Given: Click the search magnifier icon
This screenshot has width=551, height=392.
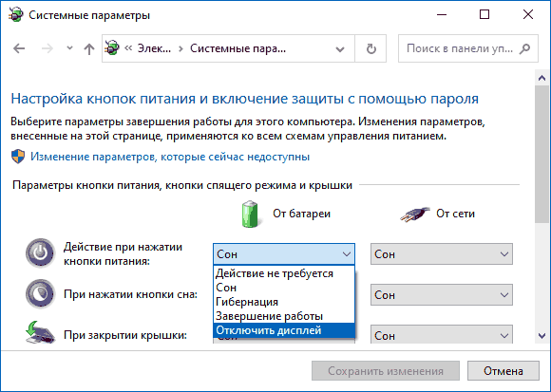Looking at the screenshot, I should click(x=525, y=48).
